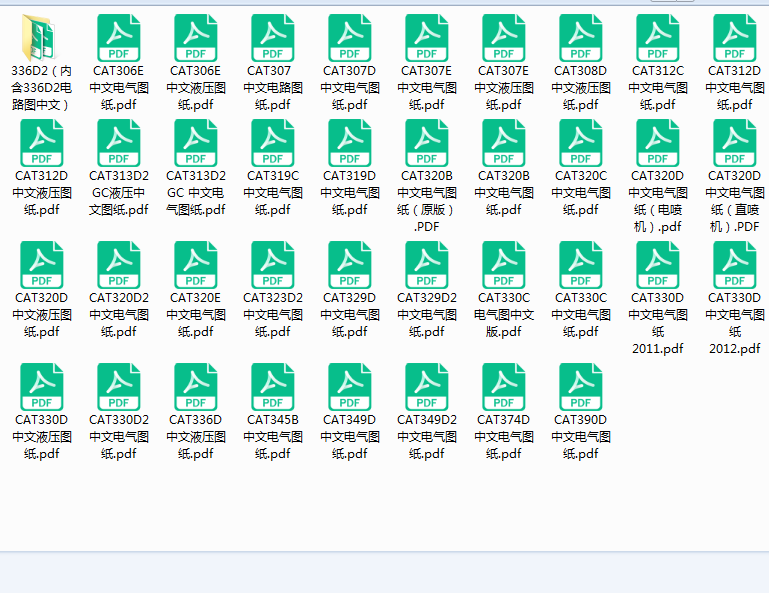Select CAT307E 中文液压图纸.pdf PDF icon
769x593 pixels.
click(504, 38)
